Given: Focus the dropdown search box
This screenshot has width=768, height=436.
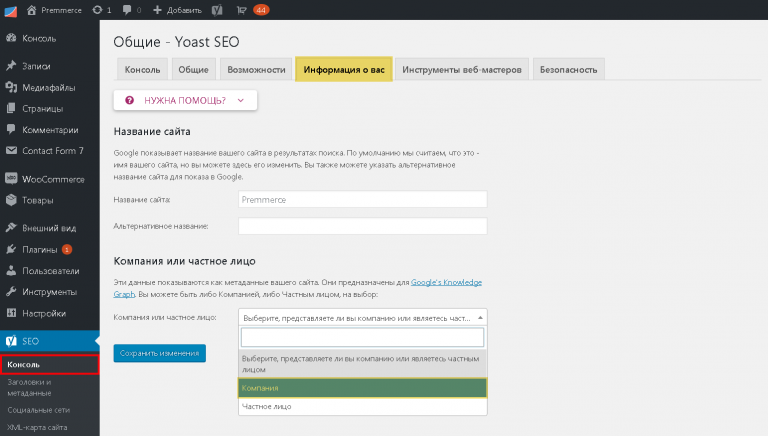Looking at the screenshot, I should pos(362,338).
